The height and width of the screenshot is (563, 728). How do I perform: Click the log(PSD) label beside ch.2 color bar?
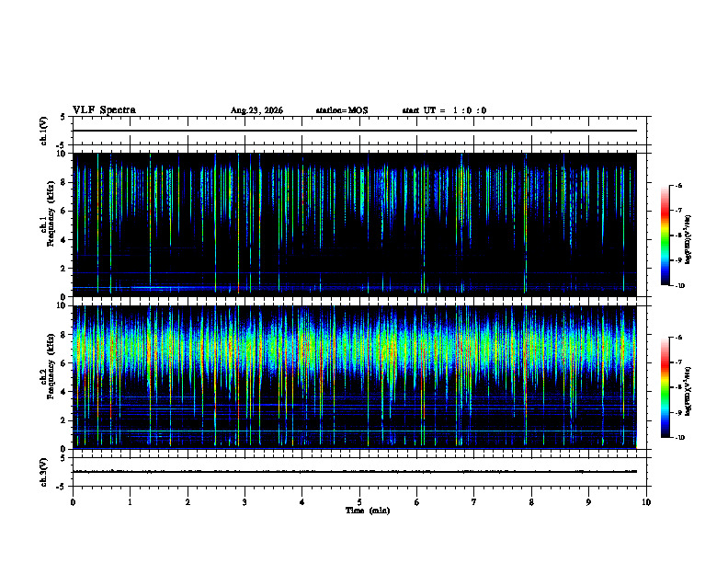click(x=688, y=391)
